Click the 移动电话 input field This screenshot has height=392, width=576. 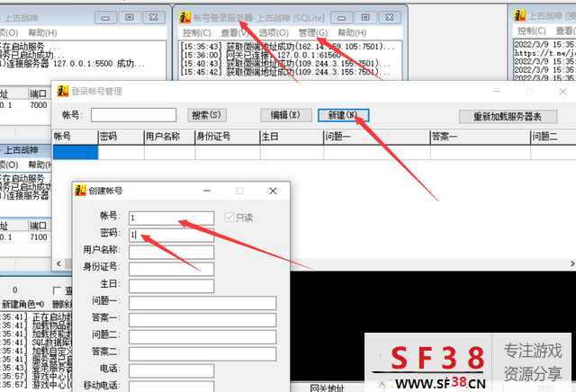click(171, 387)
